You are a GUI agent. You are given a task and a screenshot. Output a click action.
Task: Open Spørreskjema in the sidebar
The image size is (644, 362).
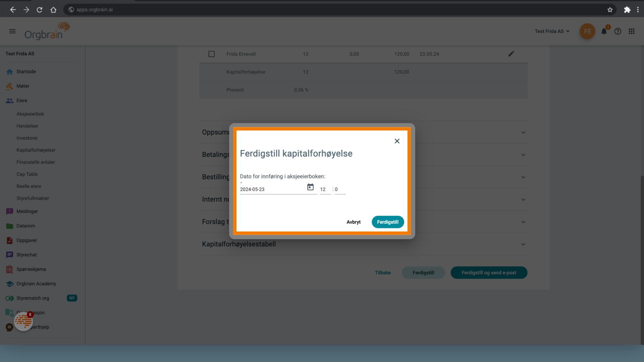(31, 269)
